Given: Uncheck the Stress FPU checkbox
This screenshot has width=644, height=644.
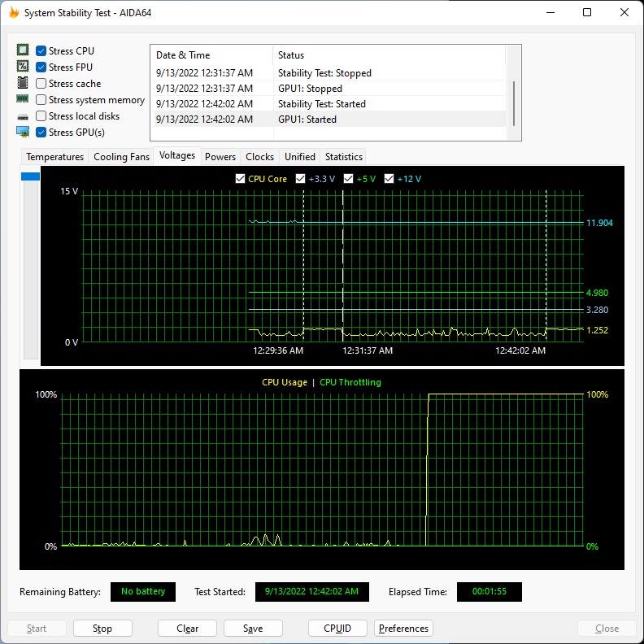Looking at the screenshot, I should [41, 67].
